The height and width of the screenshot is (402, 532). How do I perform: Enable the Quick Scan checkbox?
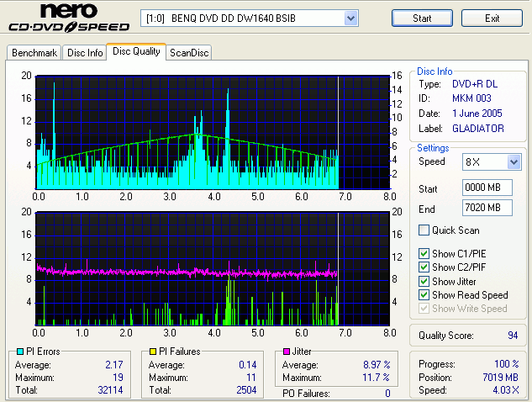[424, 230]
